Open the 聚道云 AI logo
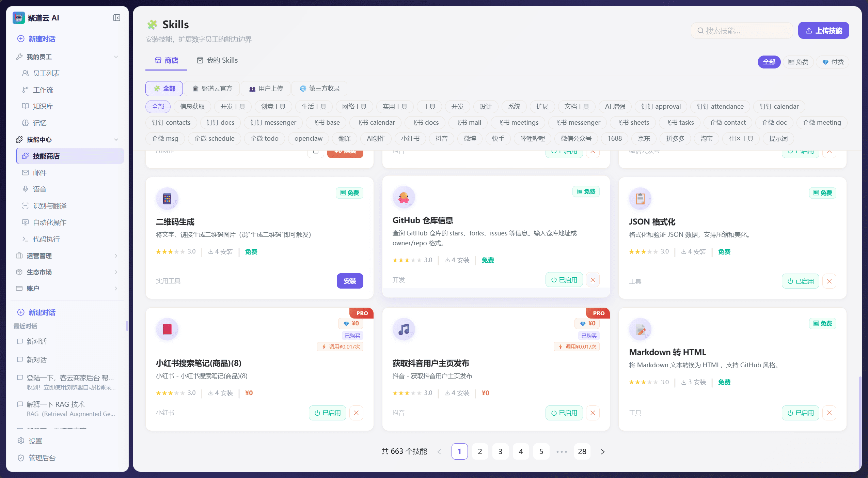 click(18, 18)
